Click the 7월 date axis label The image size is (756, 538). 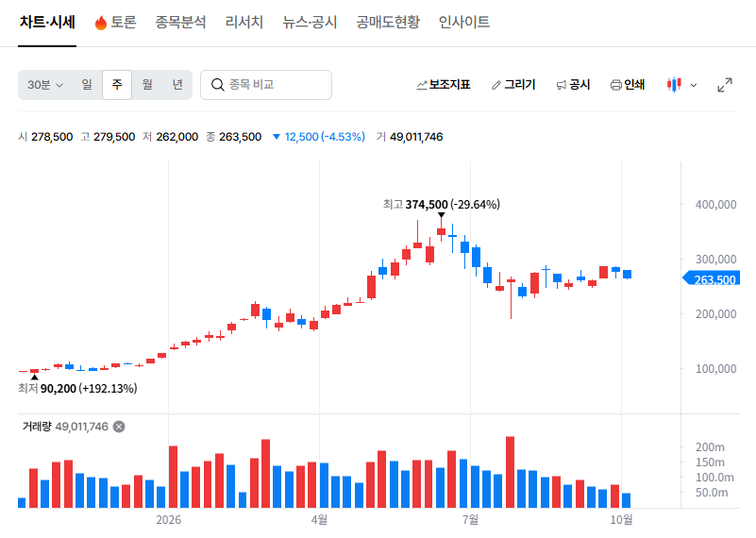tap(470, 520)
